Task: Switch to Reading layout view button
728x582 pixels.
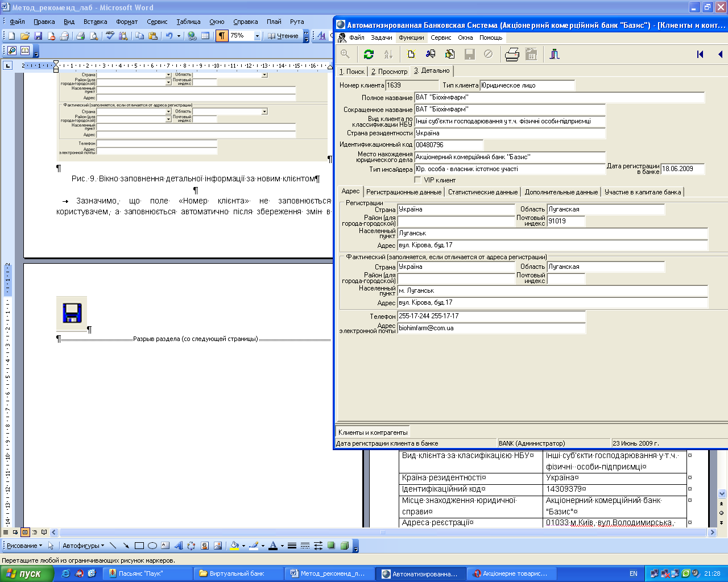Action: coord(44,533)
